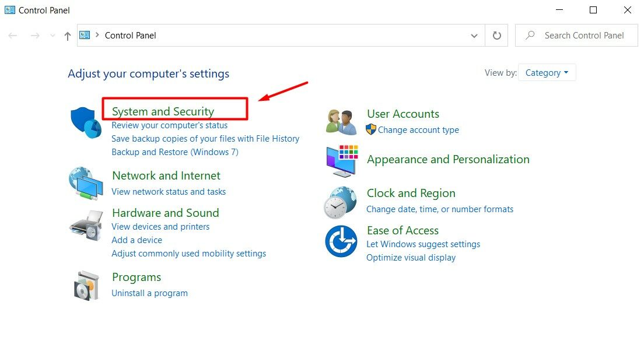
Task: Open the View by Category dropdown
Action: [x=547, y=73]
